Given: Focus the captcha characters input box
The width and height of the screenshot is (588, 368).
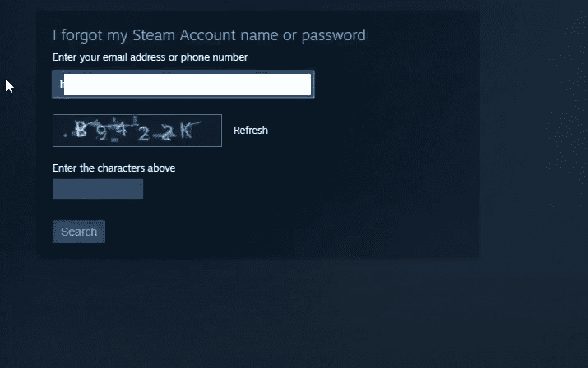Looking at the screenshot, I should (x=98, y=189).
